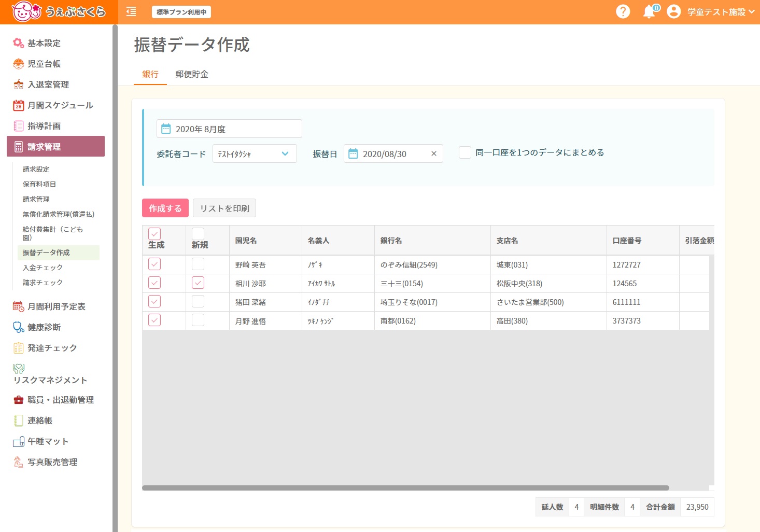Click the 振替日 date input field
The height and width of the screenshot is (532, 760).
(393, 153)
